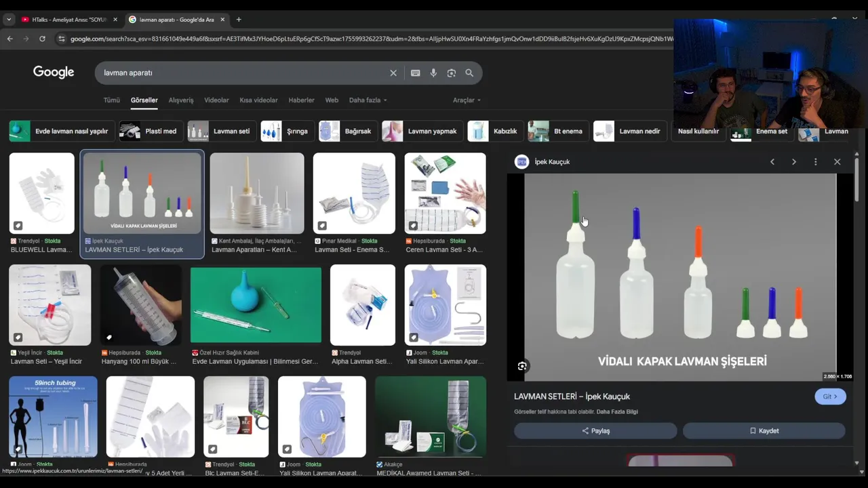Select the Şırınga filter chip
The width and height of the screenshot is (868, 488).
pyautogui.click(x=288, y=131)
